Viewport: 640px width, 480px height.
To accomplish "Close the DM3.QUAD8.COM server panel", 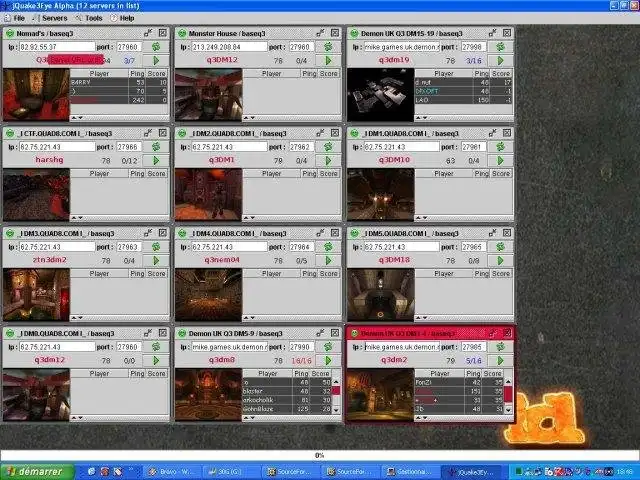I will [x=162, y=233].
